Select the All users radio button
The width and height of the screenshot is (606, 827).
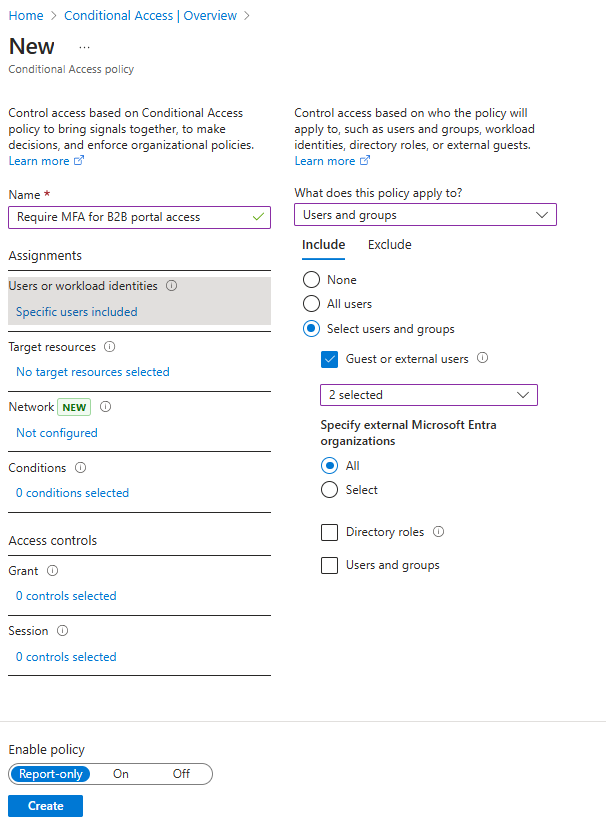coord(311,301)
